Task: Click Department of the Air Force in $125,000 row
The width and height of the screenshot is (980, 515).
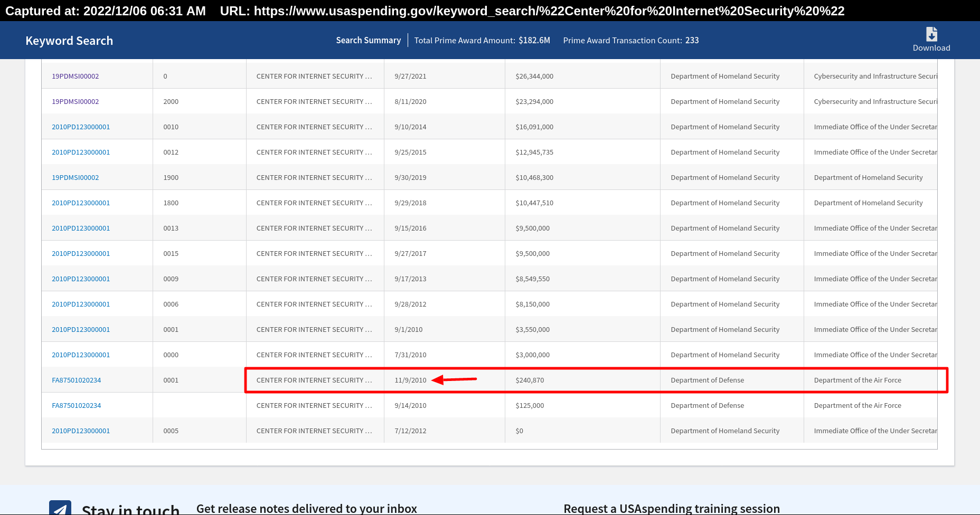Action: click(858, 405)
